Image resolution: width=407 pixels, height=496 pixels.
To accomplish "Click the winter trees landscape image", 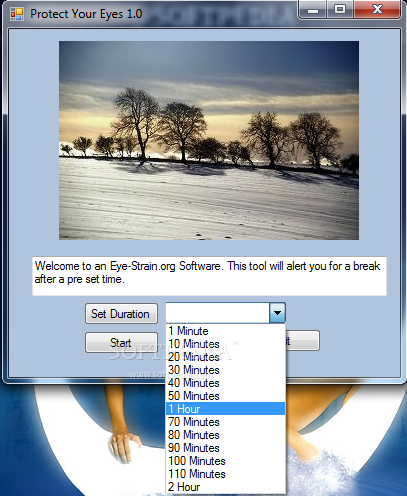I will click(209, 140).
